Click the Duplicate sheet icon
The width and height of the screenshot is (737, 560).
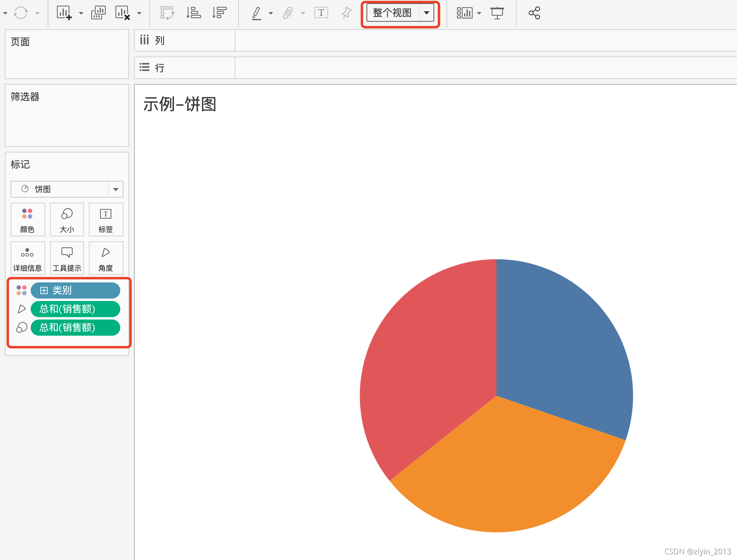point(98,13)
